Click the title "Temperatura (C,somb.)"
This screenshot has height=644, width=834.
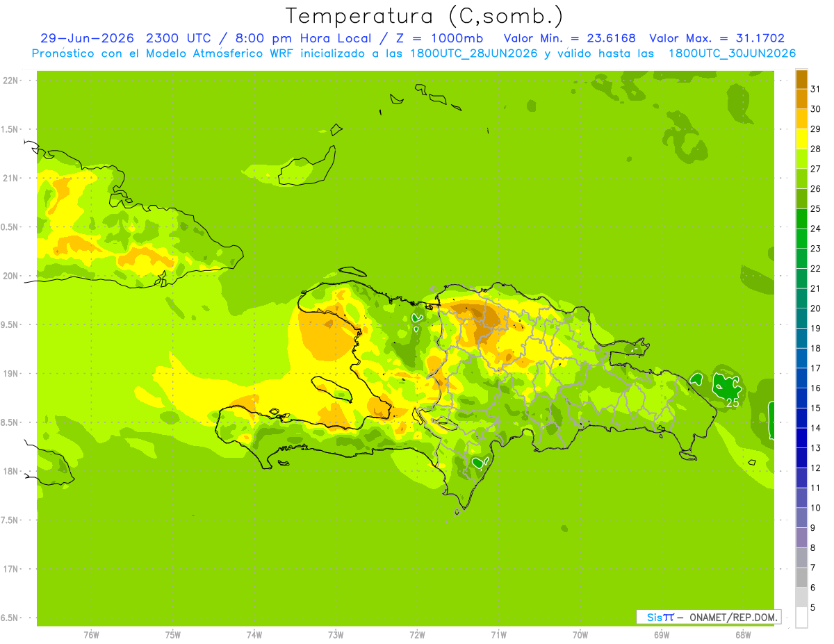424,15
